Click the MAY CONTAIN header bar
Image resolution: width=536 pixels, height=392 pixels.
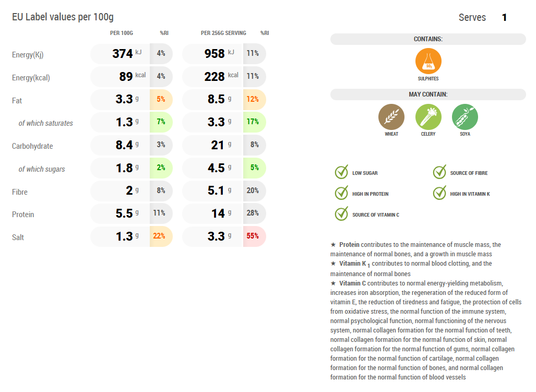click(x=428, y=94)
